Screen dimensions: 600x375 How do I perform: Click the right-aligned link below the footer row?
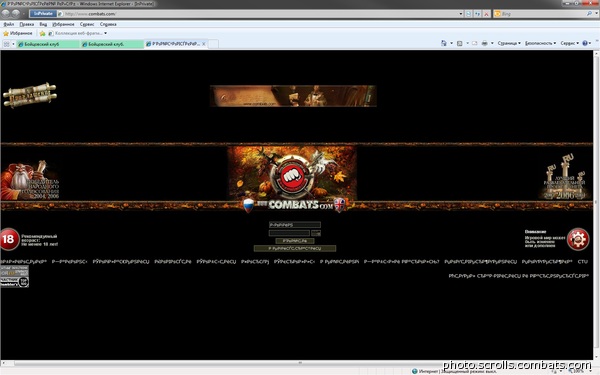[518, 276]
